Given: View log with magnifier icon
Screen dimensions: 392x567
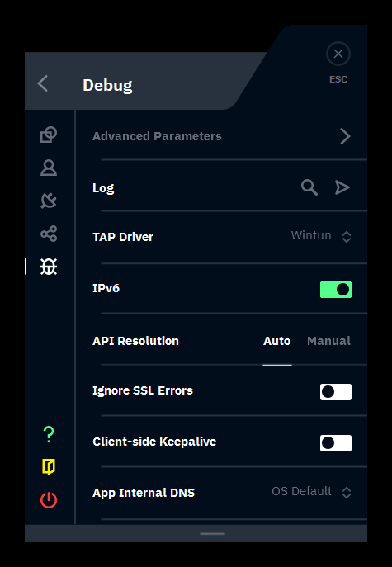Looking at the screenshot, I should coord(309,187).
